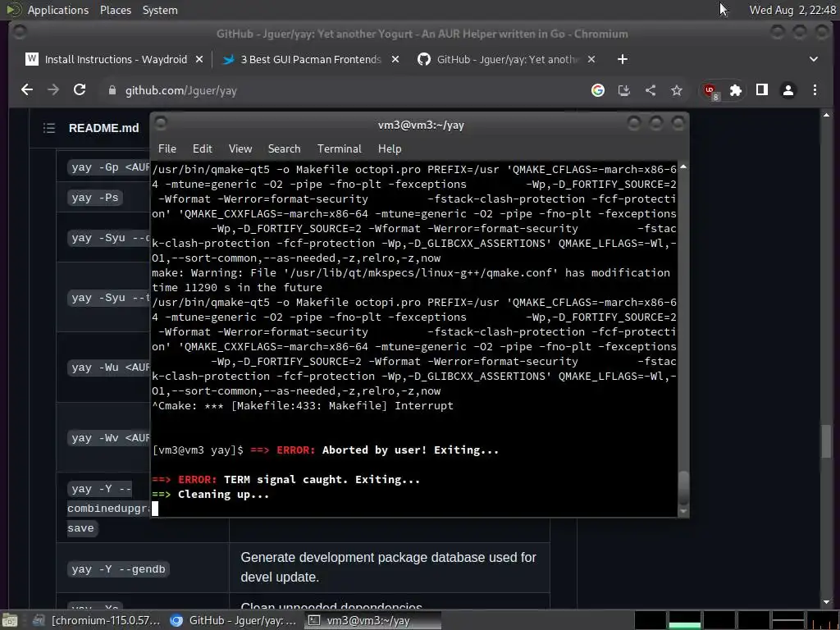Click the terminal title vm3@vm3:~/yay
Screen dimensions: 840x630
point(421,125)
